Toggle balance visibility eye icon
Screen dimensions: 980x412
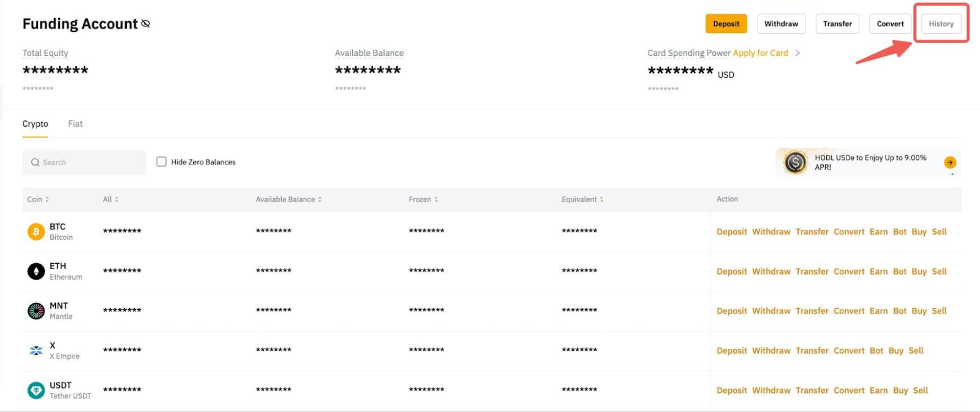point(146,23)
